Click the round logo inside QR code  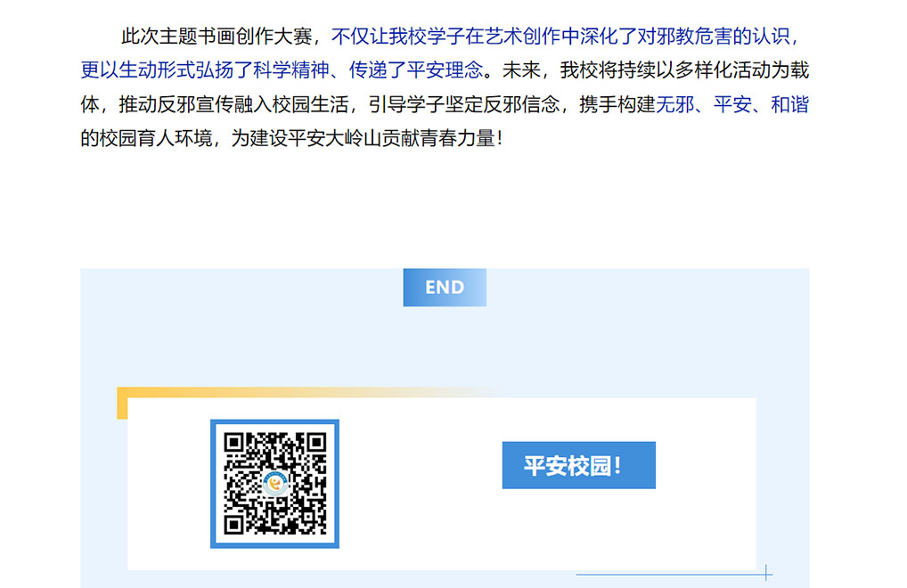(x=274, y=484)
